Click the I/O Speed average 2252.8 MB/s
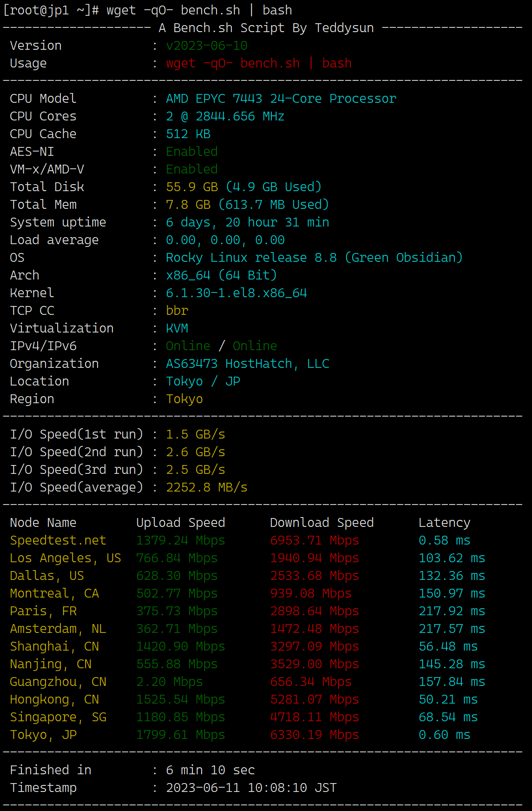 (x=207, y=487)
